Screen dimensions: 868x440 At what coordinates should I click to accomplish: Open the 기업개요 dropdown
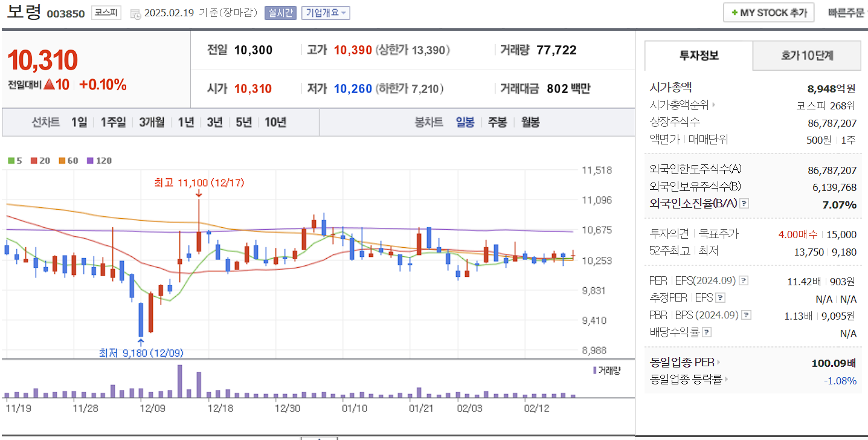[x=326, y=13]
